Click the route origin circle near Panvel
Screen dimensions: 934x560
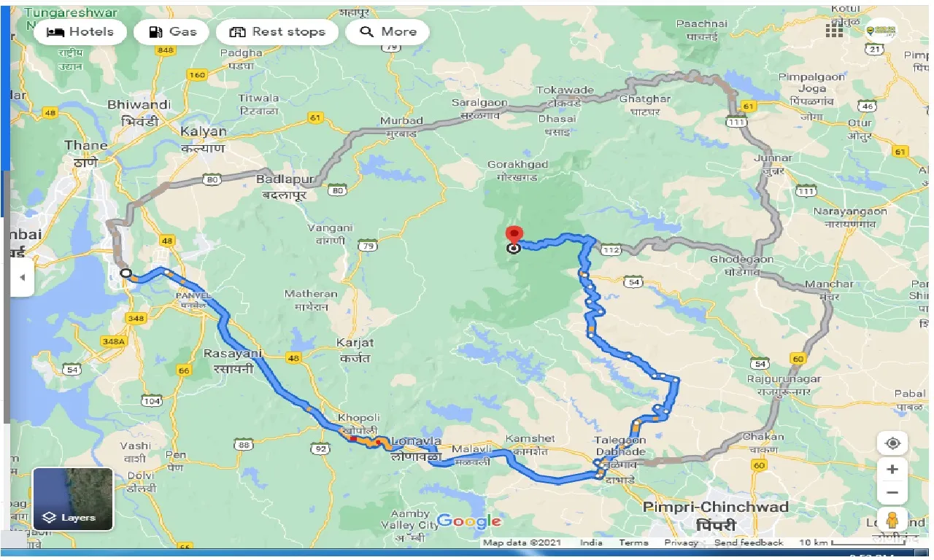coord(126,273)
